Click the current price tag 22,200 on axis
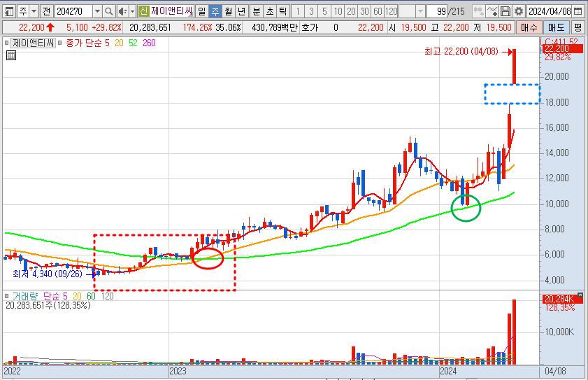 click(561, 48)
